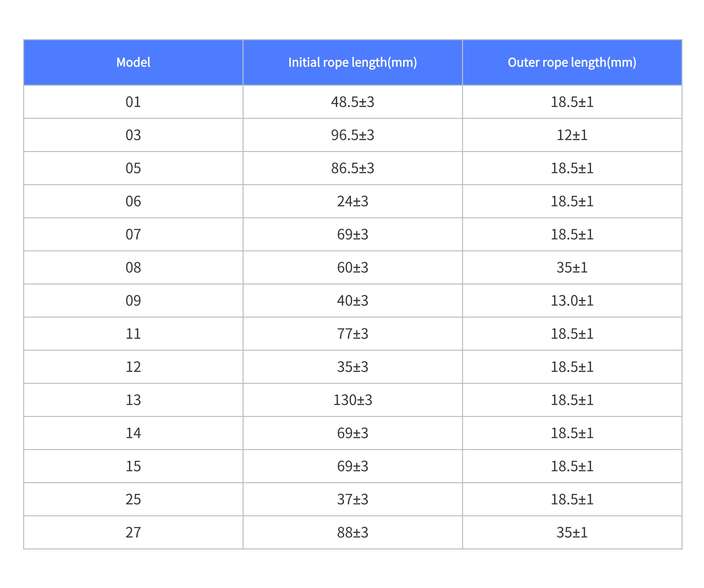The image size is (704, 588).
Task: Click model 27 row label
Action: [x=133, y=532]
